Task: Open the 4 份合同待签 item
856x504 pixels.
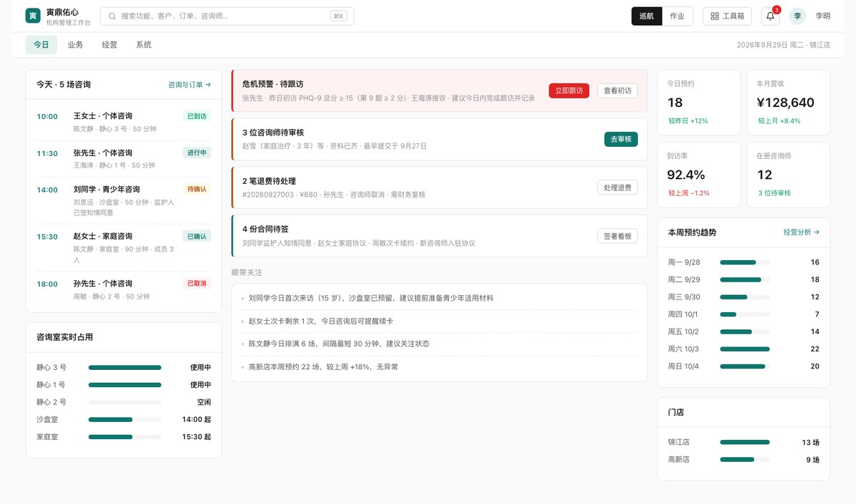Action: [x=439, y=236]
